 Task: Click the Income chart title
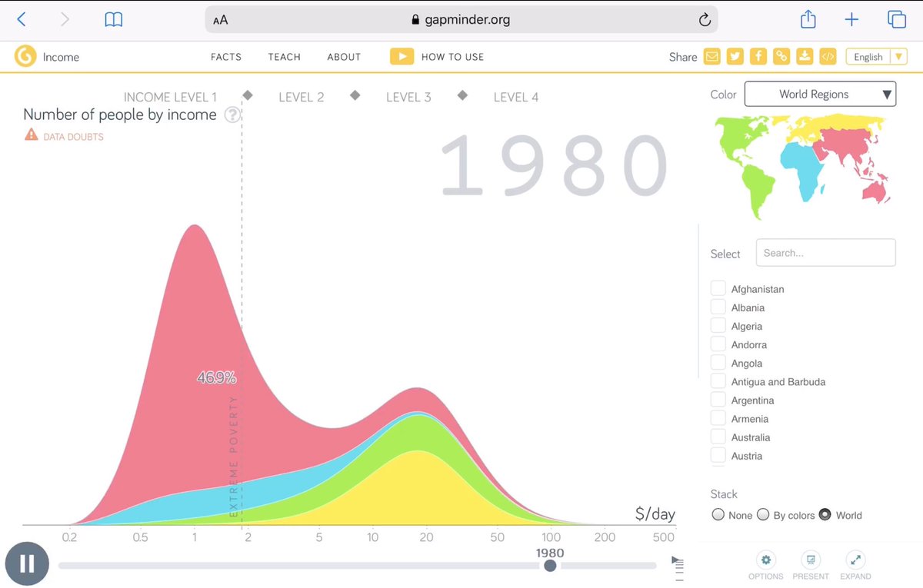coord(61,57)
